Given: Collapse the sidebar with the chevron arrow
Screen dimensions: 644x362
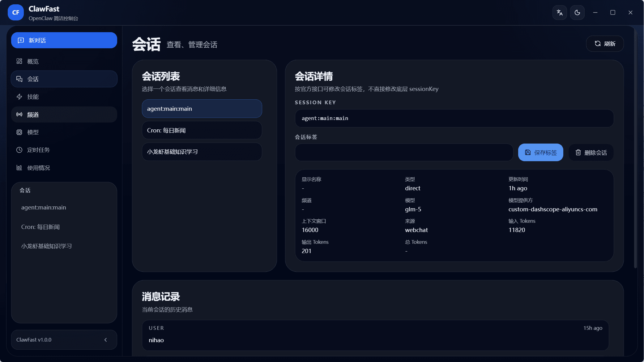Looking at the screenshot, I should pyautogui.click(x=106, y=339).
